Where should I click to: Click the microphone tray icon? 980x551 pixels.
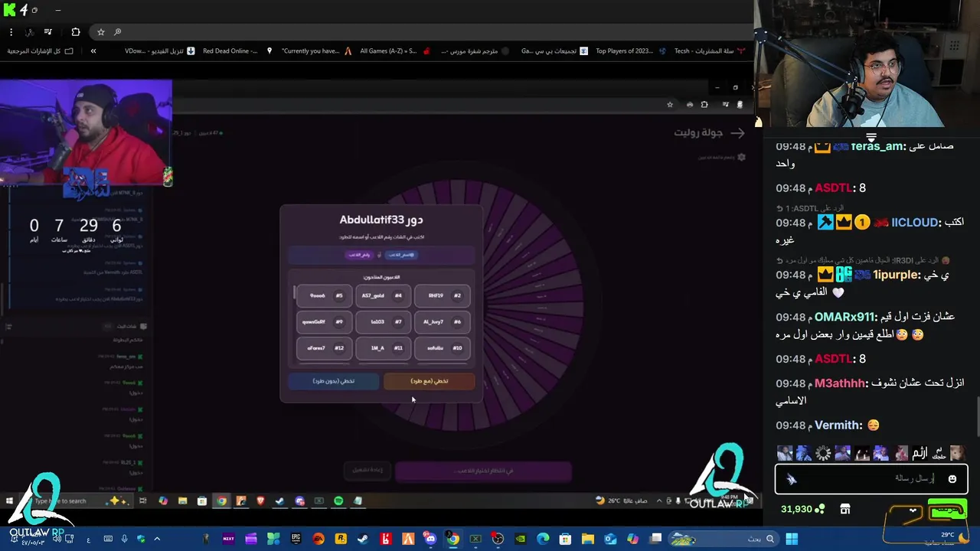pyautogui.click(x=124, y=539)
